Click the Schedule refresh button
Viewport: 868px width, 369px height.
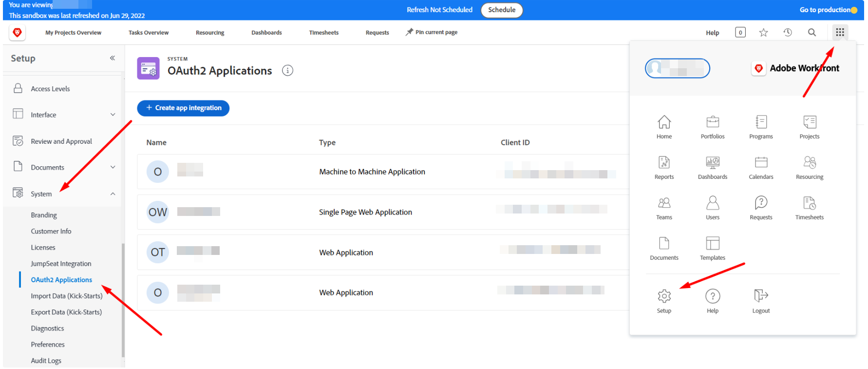coord(501,10)
